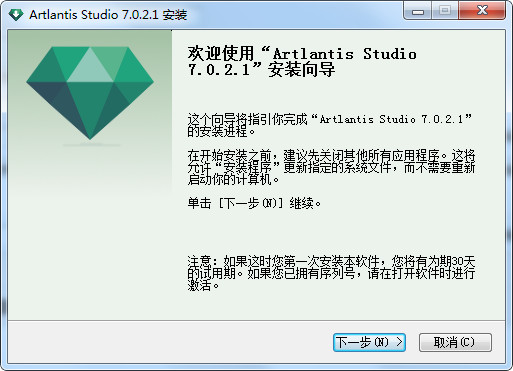
Task: Click the 下一步(N) > button
Action: click(x=369, y=342)
